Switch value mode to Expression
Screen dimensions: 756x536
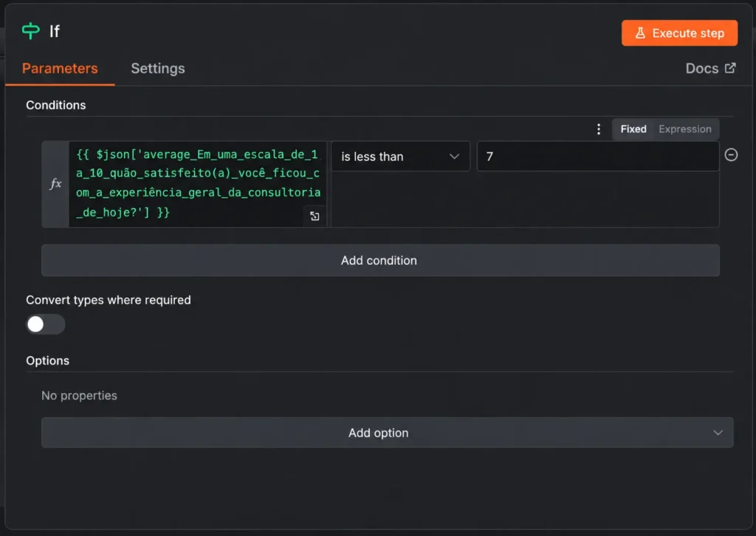(684, 129)
